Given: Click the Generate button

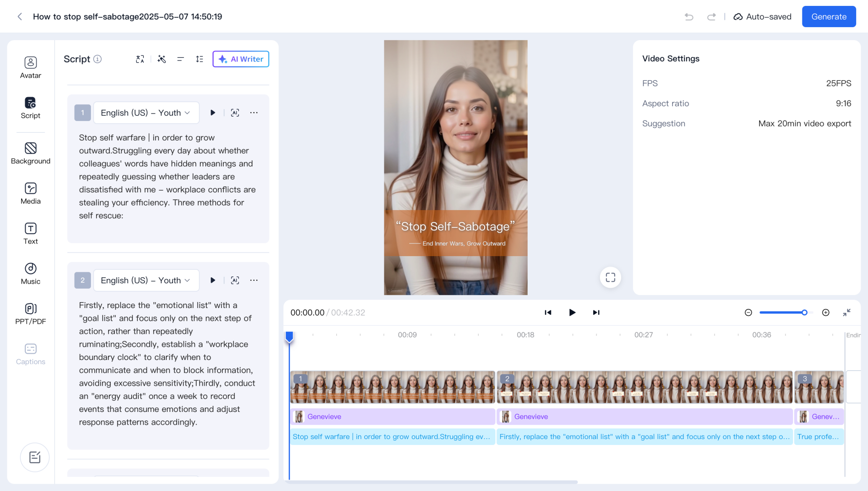Looking at the screenshot, I should (x=829, y=17).
